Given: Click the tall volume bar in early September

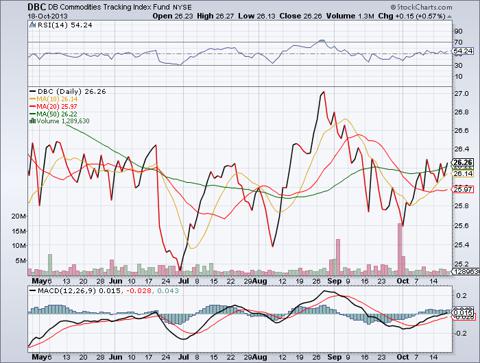Looking at the screenshot, I should (338, 257).
